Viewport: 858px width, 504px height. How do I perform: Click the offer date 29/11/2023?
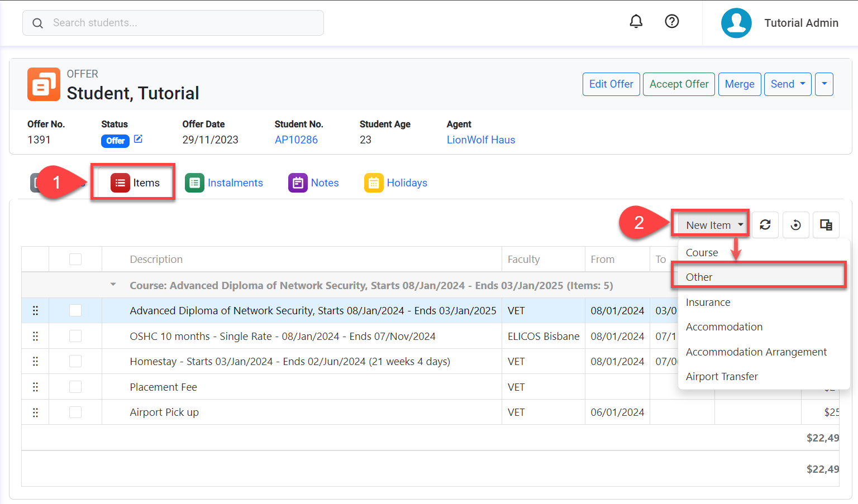point(210,140)
